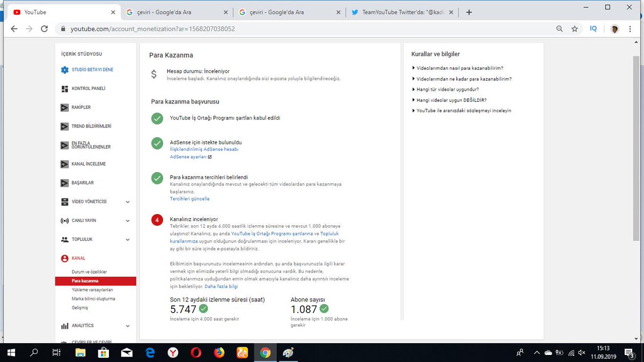Expand 'Videolarımdan ne kadar para kazanabilirim?'
The width and height of the screenshot is (644, 362).
click(462, 79)
